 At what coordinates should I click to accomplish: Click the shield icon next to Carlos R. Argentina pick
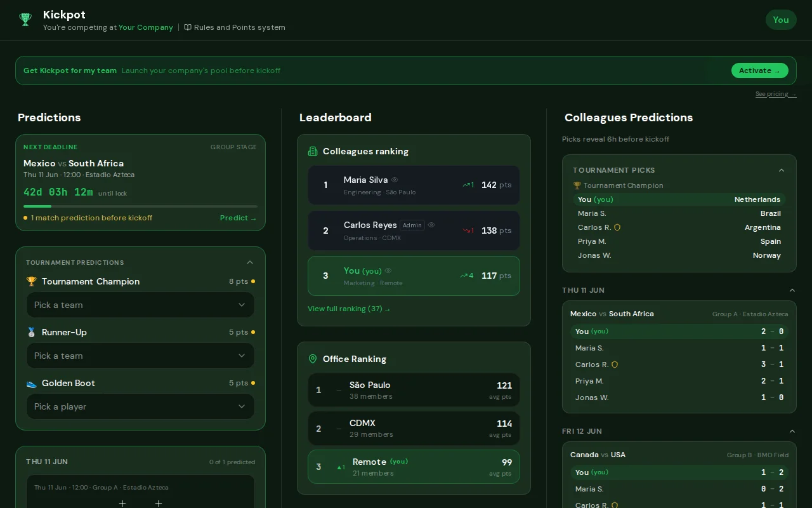617,227
